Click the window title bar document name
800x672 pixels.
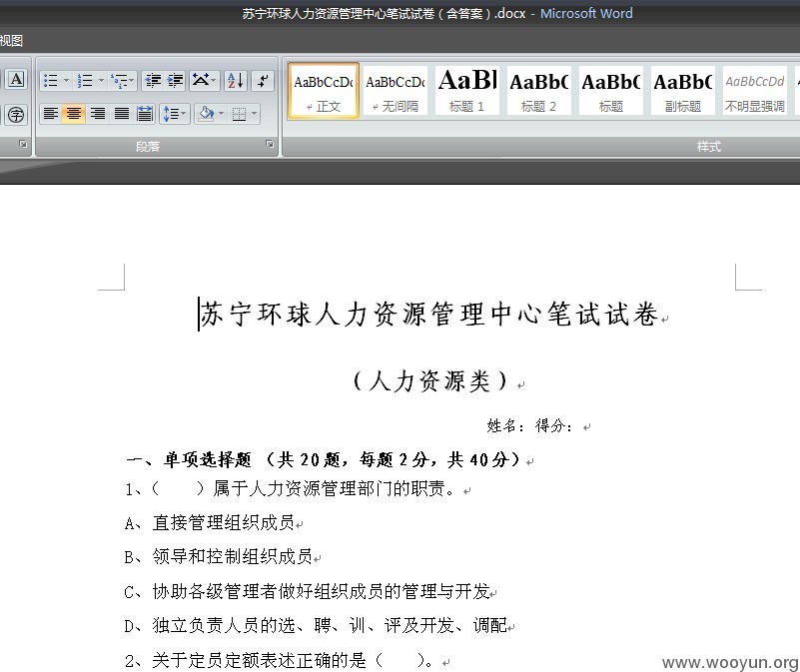pos(384,13)
